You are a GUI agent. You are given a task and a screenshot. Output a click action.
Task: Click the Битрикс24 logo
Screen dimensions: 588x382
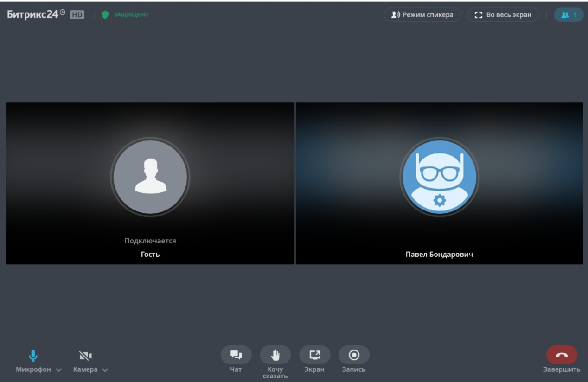click(36, 14)
